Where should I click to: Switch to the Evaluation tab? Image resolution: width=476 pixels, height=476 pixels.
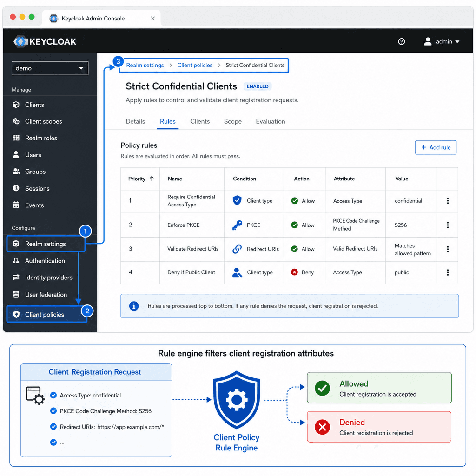[271, 121]
